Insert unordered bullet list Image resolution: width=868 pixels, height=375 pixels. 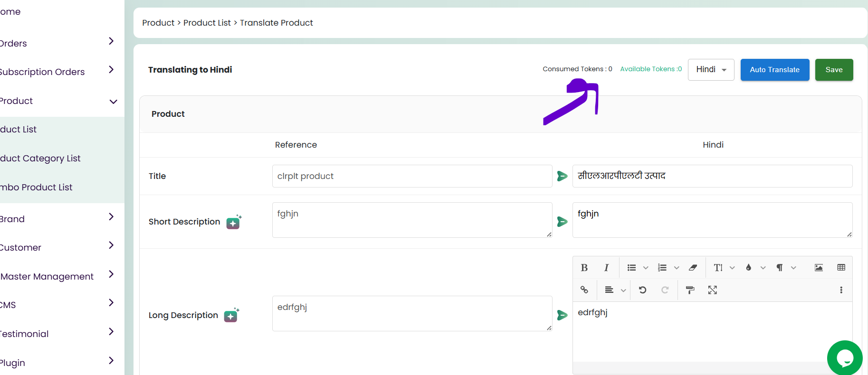(631, 268)
